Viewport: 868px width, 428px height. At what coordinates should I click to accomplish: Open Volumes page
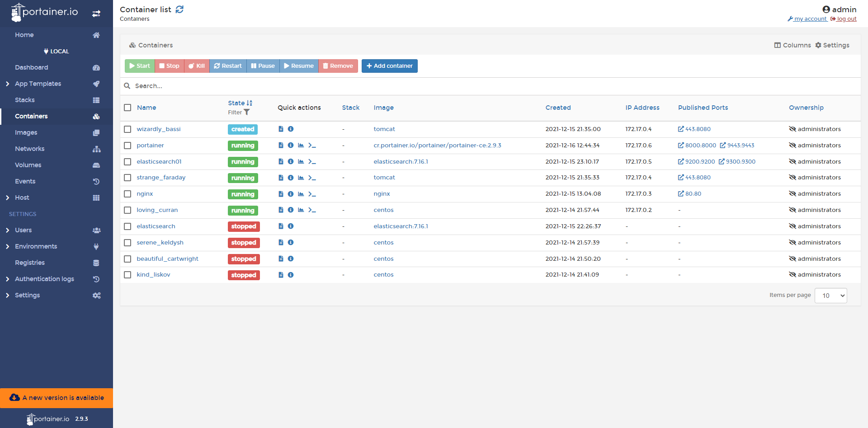click(x=28, y=165)
